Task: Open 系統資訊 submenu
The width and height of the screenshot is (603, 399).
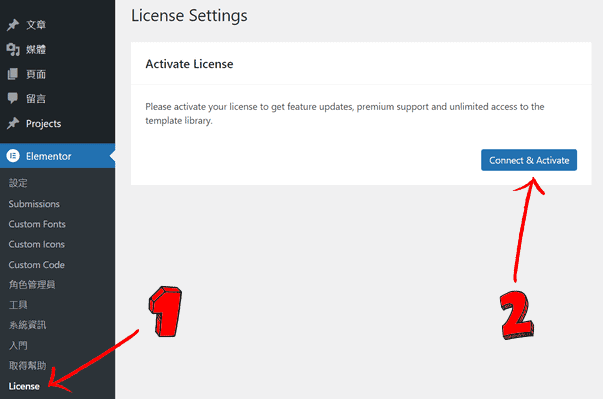Action: (27, 325)
